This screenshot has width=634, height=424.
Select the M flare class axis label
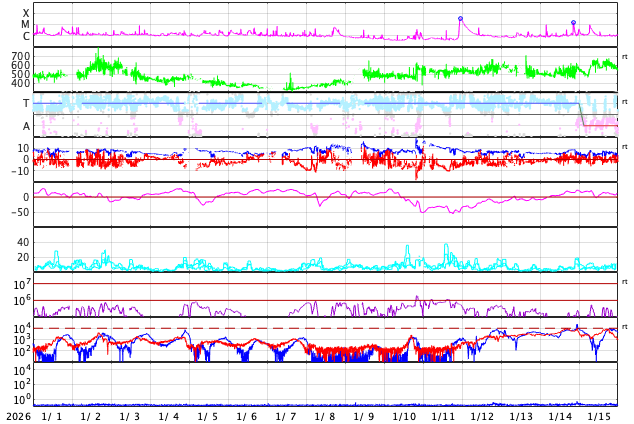click(x=26, y=25)
